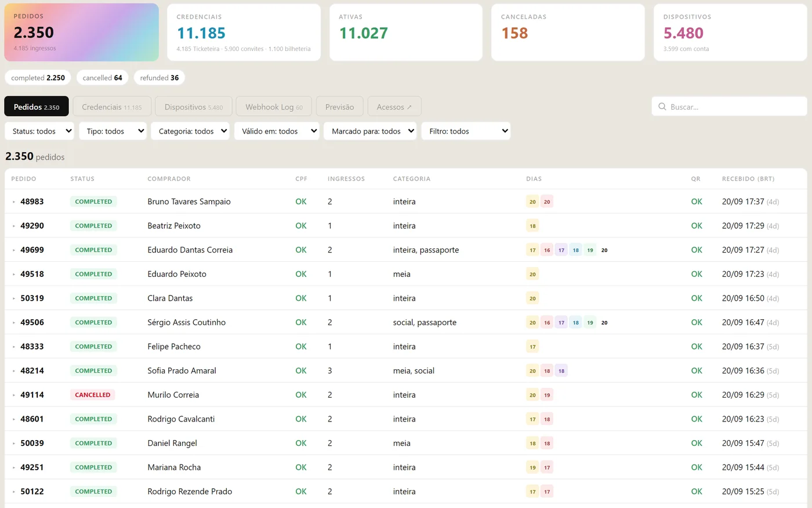Click the QR OK indicator for order 49518
Viewport: 812px width, 508px height.
coord(697,274)
